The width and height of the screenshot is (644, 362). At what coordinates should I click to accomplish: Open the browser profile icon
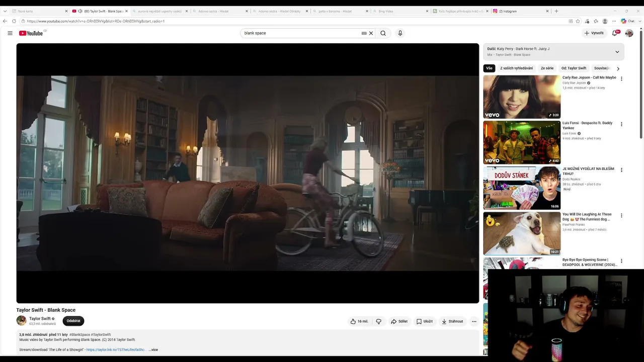(605, 21)
